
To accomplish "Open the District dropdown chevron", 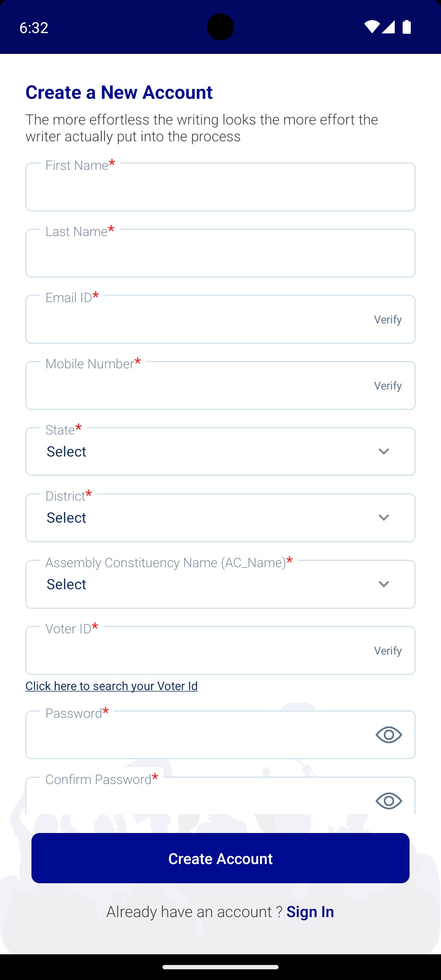I will click(x=383, y=518).
